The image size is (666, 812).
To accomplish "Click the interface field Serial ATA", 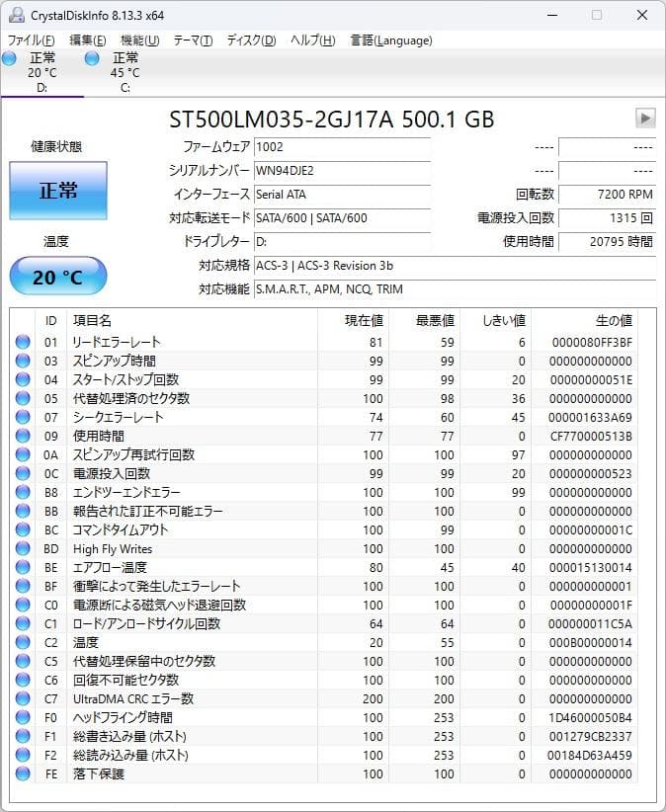I will 342,195.
